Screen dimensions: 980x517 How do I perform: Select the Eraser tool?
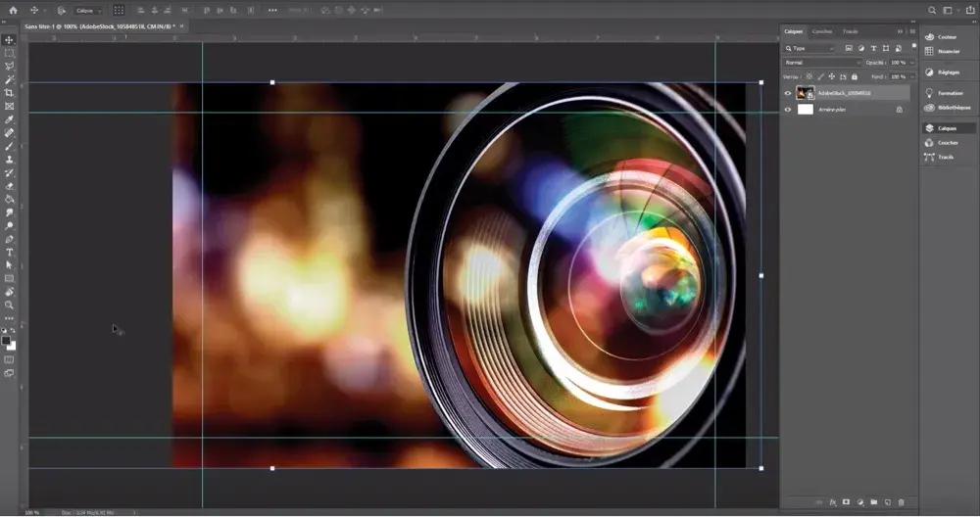point(9,186)
